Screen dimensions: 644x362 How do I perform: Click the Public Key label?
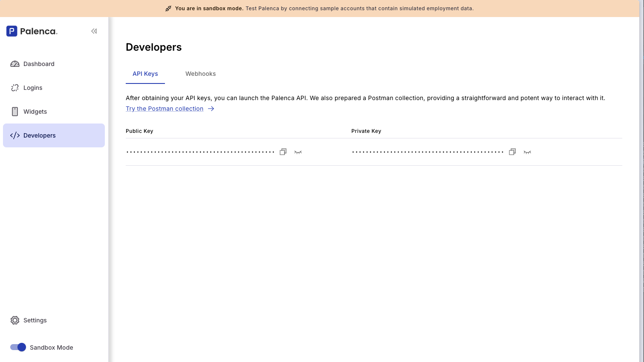point(139,131)
